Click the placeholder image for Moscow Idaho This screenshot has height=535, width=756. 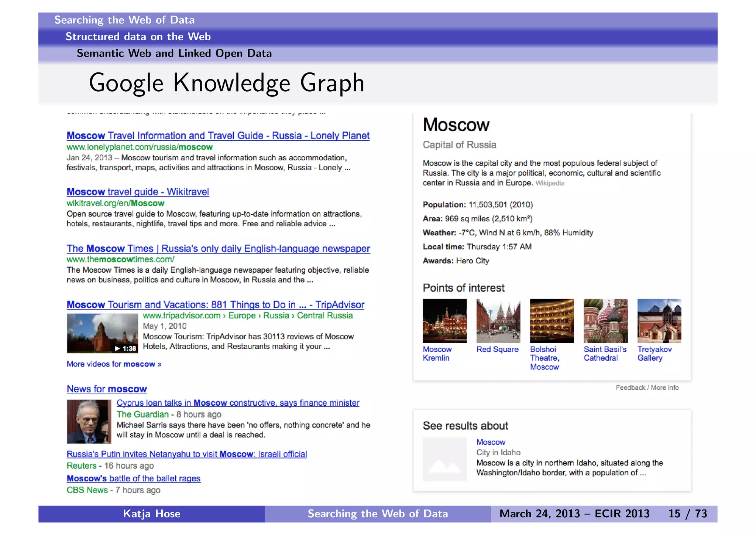(444, 459)
